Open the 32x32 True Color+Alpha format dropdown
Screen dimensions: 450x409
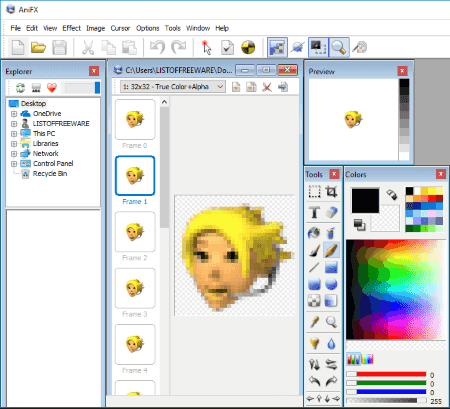(173, 87)
